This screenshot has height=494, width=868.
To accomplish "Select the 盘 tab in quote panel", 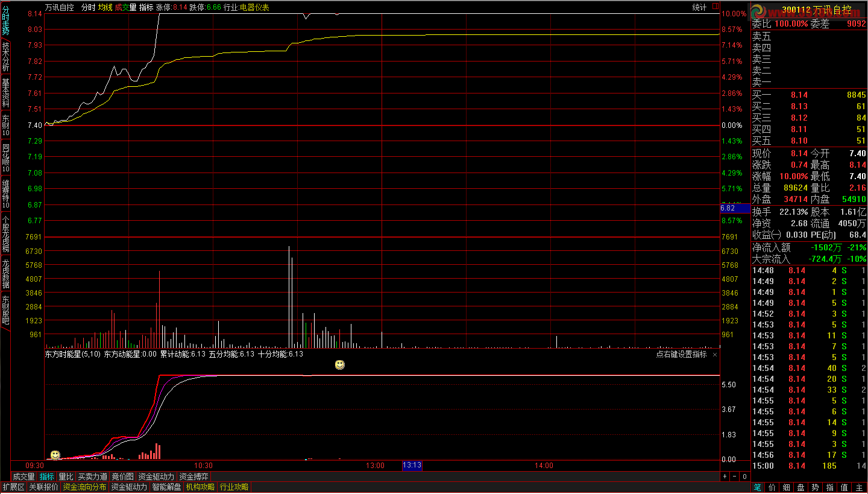I will click(x=801, y=487).
